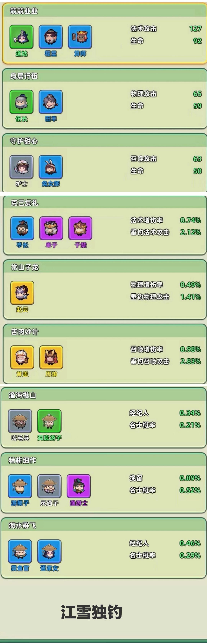
Task: Tap the 疍家女 character icon
Action: [x=49, y=551]
